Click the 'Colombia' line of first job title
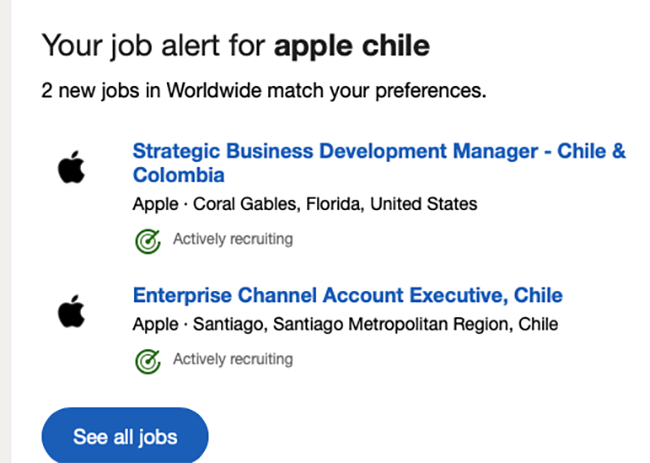 [x=179, y=175]
